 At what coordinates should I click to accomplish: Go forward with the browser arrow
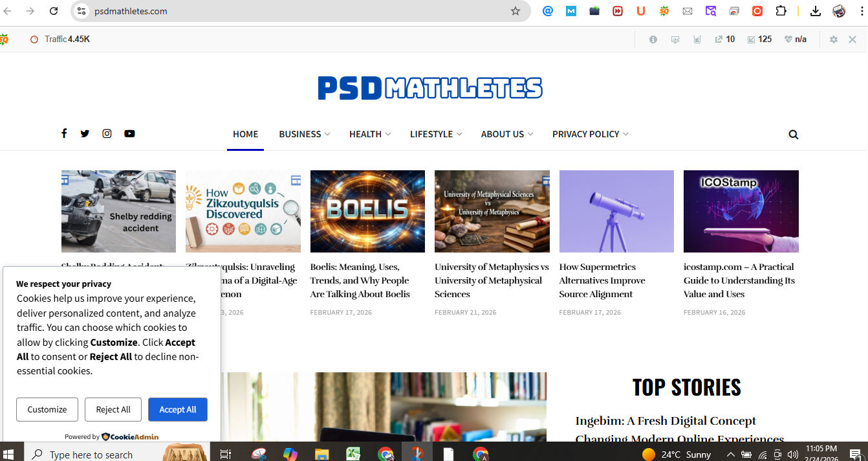(30, 11)
